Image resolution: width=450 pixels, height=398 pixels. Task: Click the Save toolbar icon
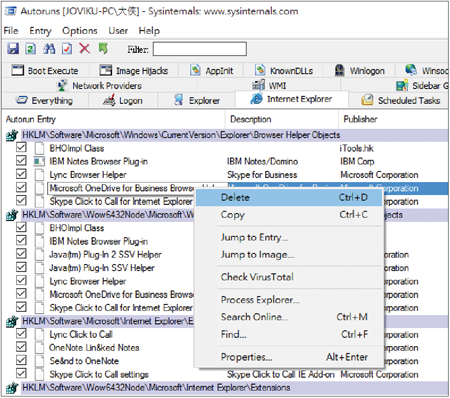click(13, 49)
